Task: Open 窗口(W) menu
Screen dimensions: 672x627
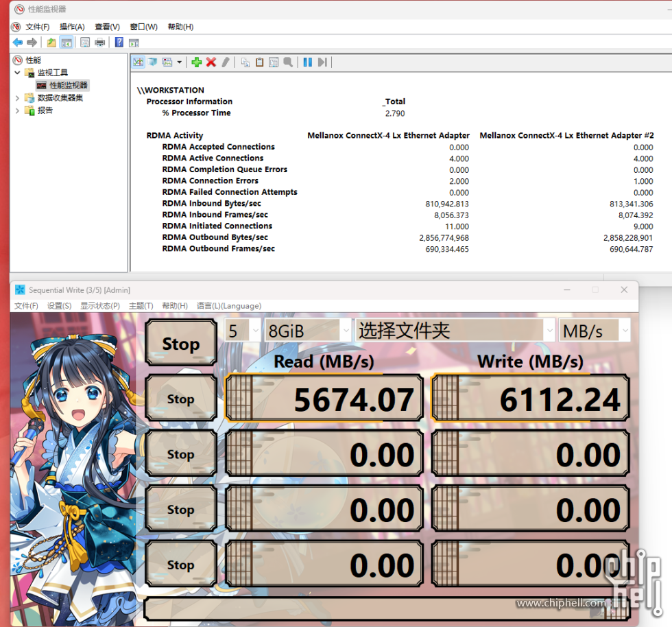Action: pos(143,27)
